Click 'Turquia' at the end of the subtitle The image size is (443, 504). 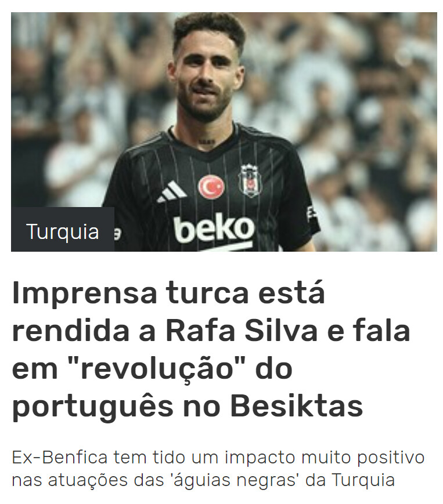coord(363,480)
